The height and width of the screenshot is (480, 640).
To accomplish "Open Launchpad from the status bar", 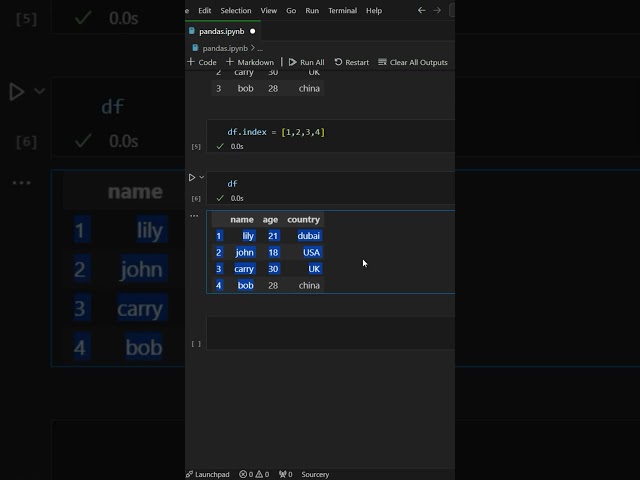I will click(x=207, y=474).
